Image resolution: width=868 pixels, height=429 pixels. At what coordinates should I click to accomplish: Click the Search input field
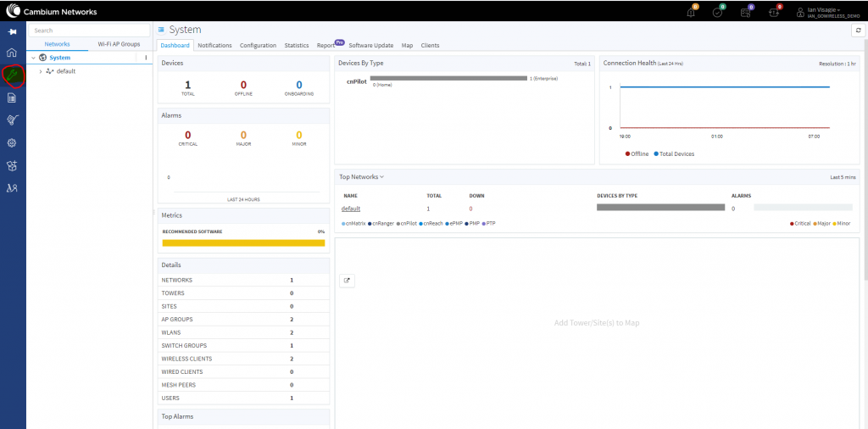click(x=88, y=31)
